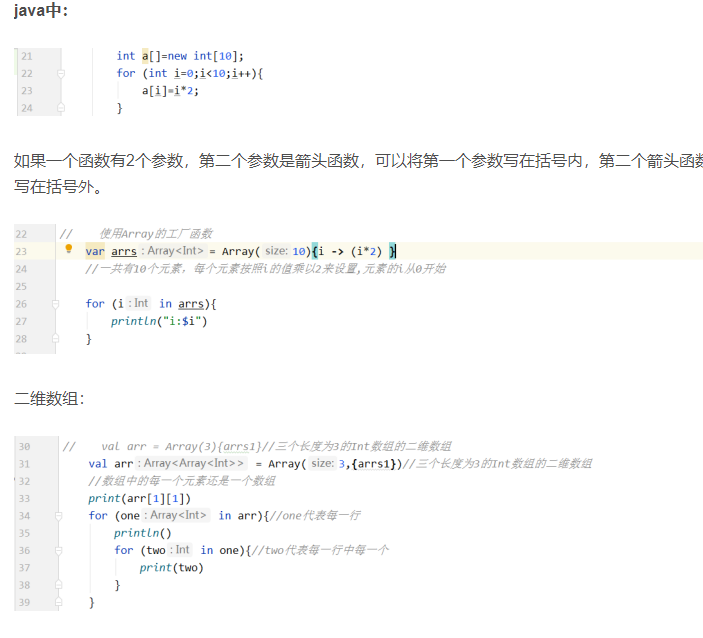
Task: Click the code 'a[i]=i*2;'
Action: click(x=170, y=91)
